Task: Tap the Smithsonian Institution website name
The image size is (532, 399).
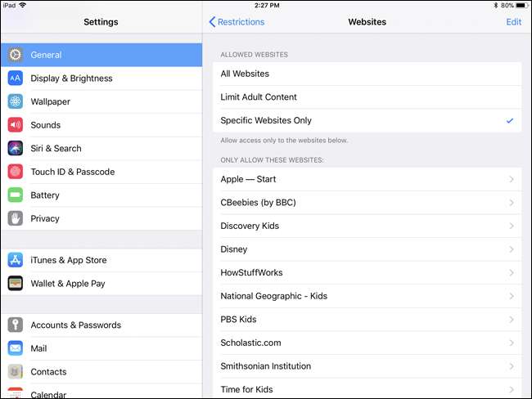Action: pos(266,366)
